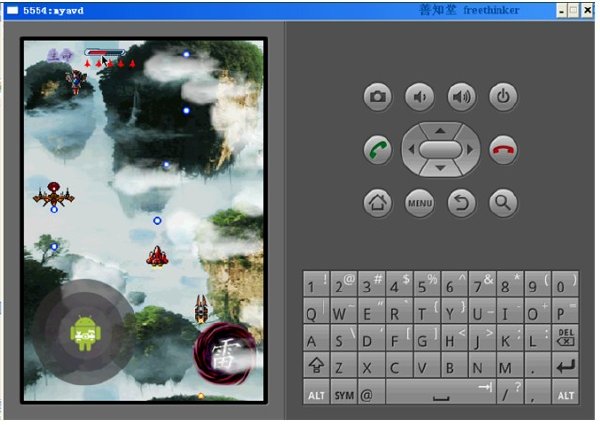Click the red health bar

click(105, 52)
